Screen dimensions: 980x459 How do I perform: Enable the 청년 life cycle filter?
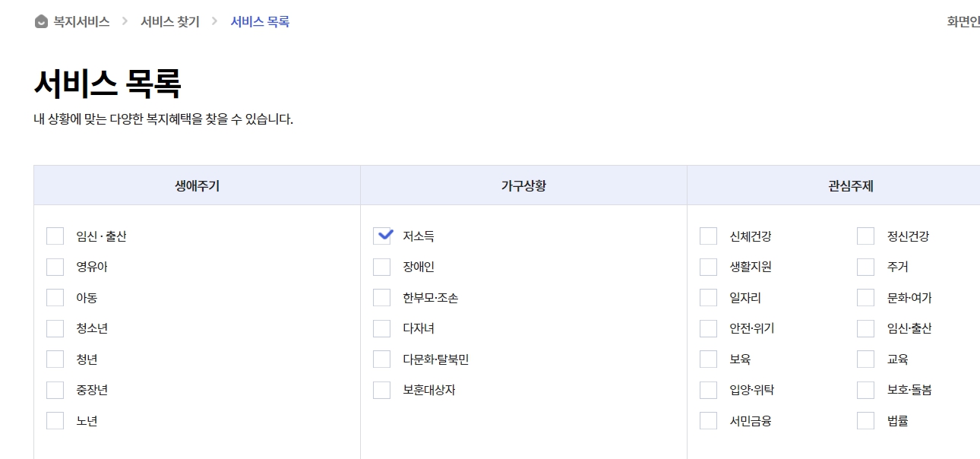point(55,358)
